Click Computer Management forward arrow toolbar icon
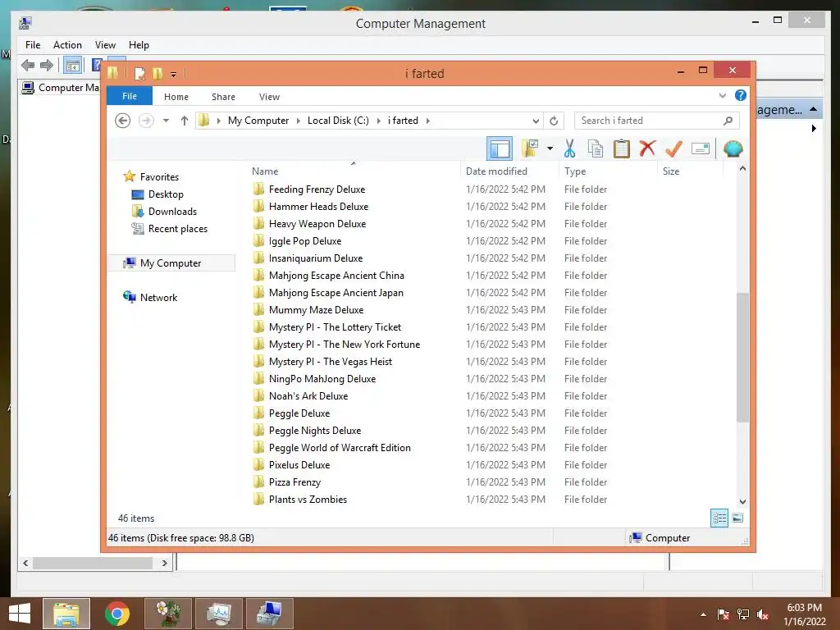This screenshot has width=840, height=630. pos(47,66)
